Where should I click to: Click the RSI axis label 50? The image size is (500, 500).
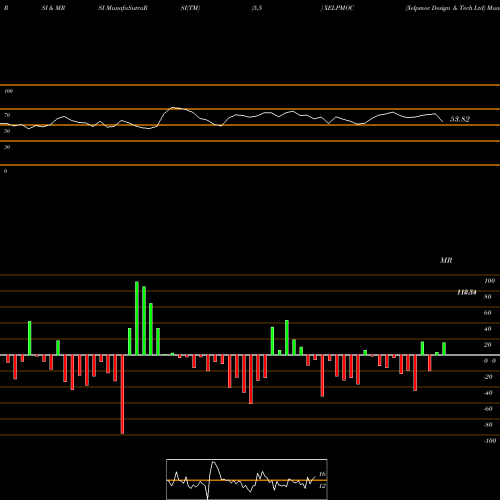[7, 131]
